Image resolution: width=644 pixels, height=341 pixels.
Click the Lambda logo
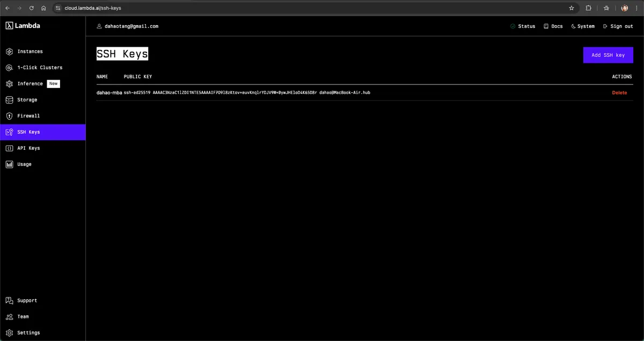click(23, 26)
